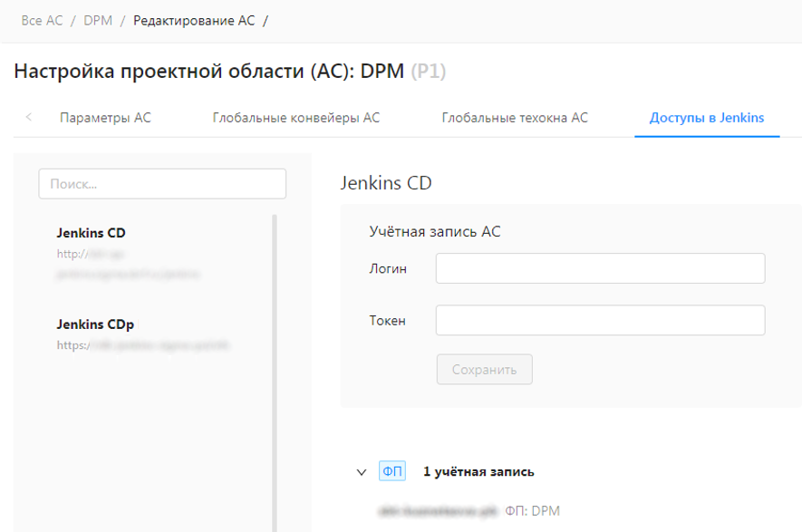This screenshot has height=532, width=802.
Task: Select Jenkins CDp in the server list
Action: point(95,324)
